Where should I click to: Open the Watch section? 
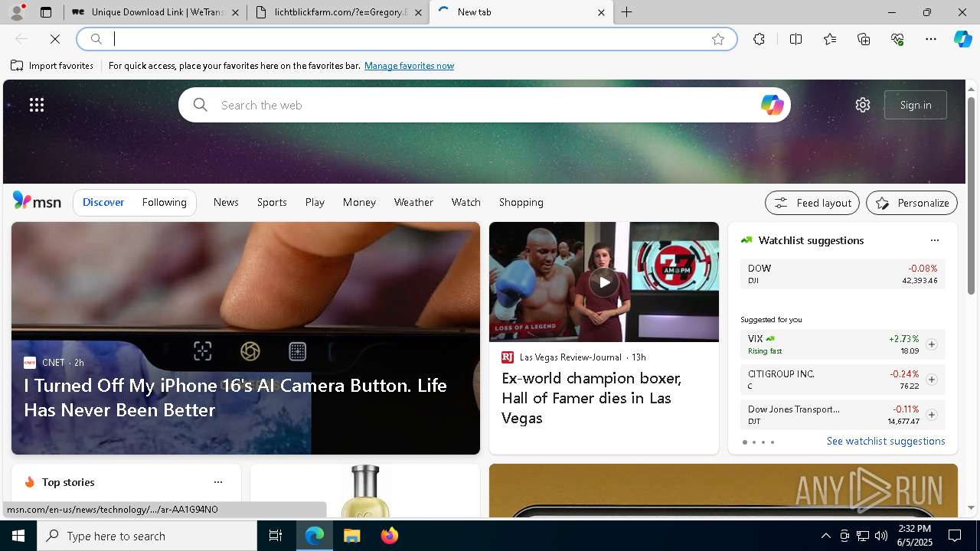pyautogui.click(x=466, y=202)
